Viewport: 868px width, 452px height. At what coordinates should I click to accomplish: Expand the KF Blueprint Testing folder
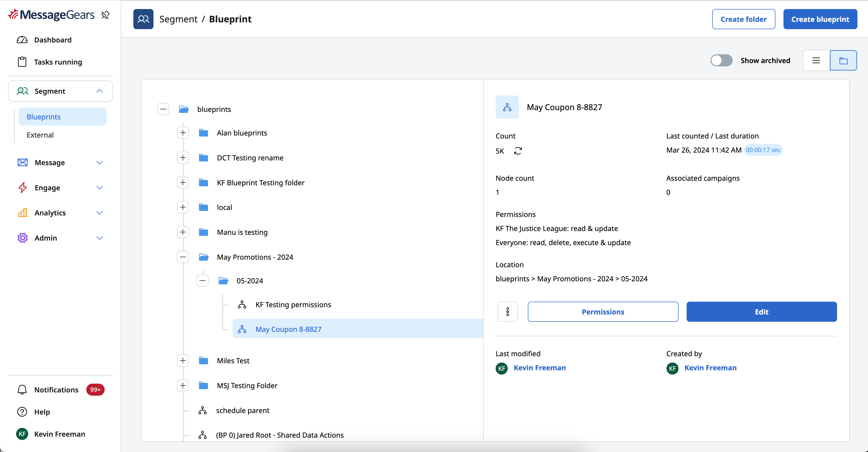pos(183,183)
